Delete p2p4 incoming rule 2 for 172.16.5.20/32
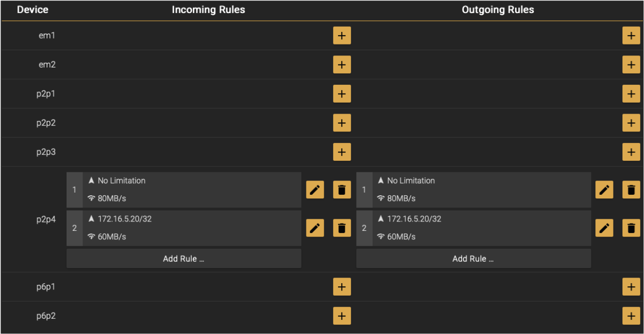The width and height of the screenshot is (644, 334). 342,228
